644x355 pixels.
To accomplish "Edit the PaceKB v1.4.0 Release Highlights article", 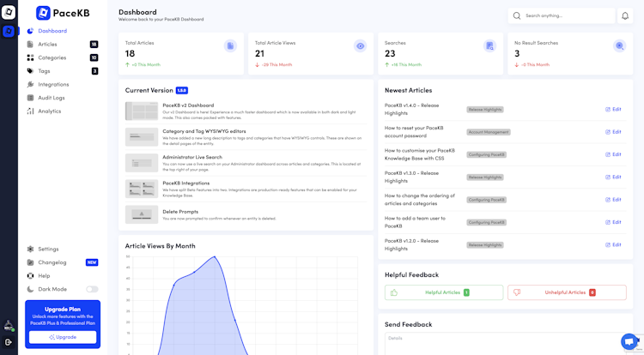I will coord(613,110).
